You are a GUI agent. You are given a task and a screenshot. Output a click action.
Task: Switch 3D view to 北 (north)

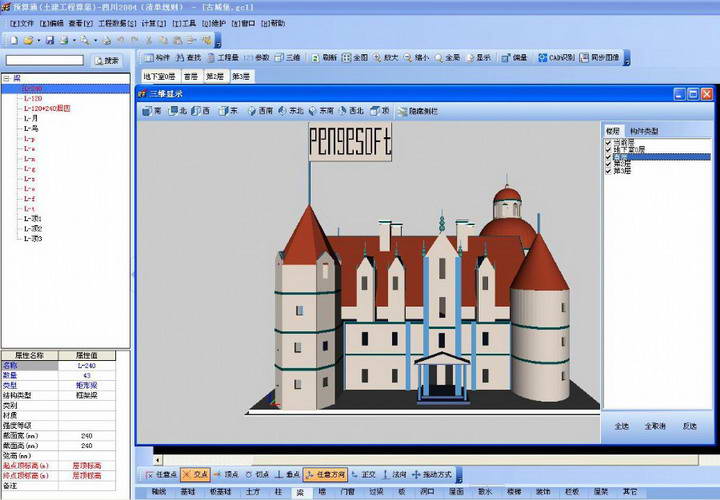point(178,111)
